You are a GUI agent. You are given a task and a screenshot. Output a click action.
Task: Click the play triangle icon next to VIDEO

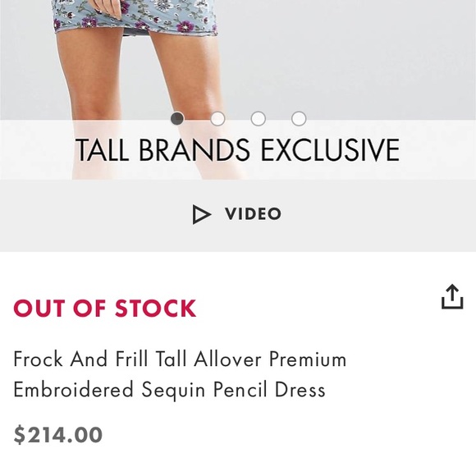point(201,214)
